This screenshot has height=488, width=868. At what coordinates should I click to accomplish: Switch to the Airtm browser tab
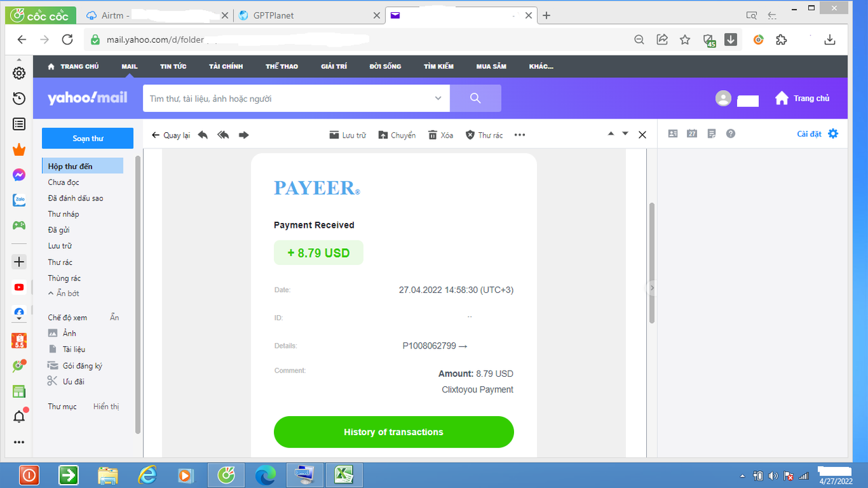click(157, 16)
